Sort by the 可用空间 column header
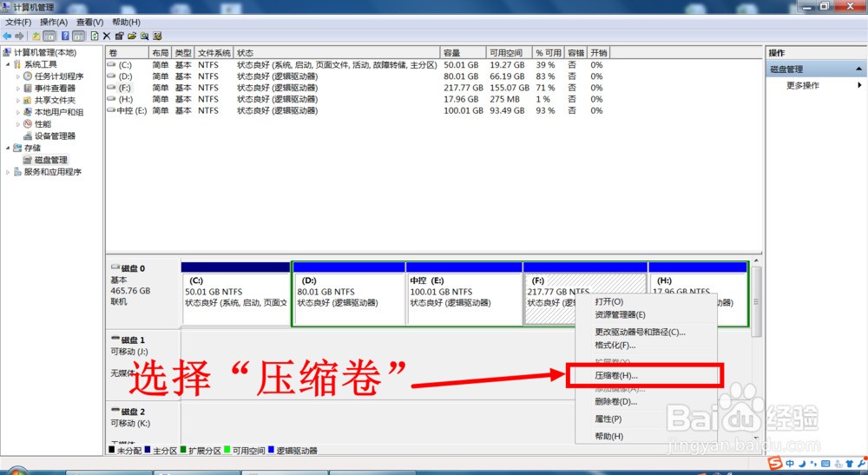 (x=510, y=53)
